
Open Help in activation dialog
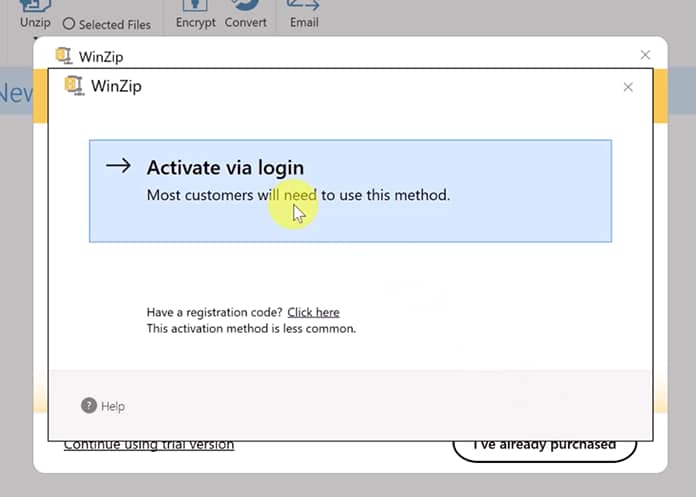(103, 406)
